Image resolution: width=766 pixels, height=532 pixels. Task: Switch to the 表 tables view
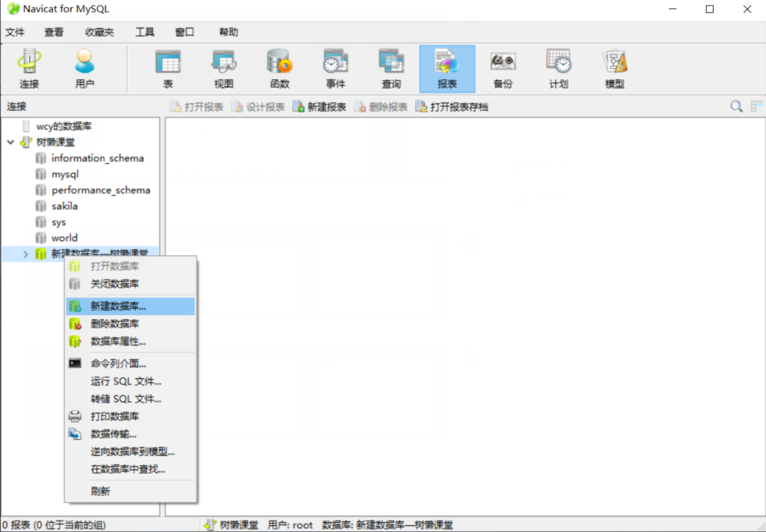pos(168,69)
